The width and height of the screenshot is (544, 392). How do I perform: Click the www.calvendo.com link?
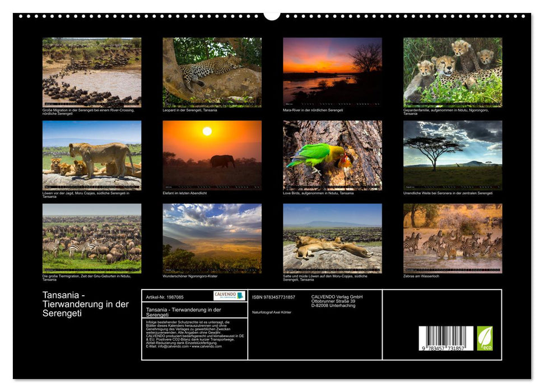tap(207, 347)
